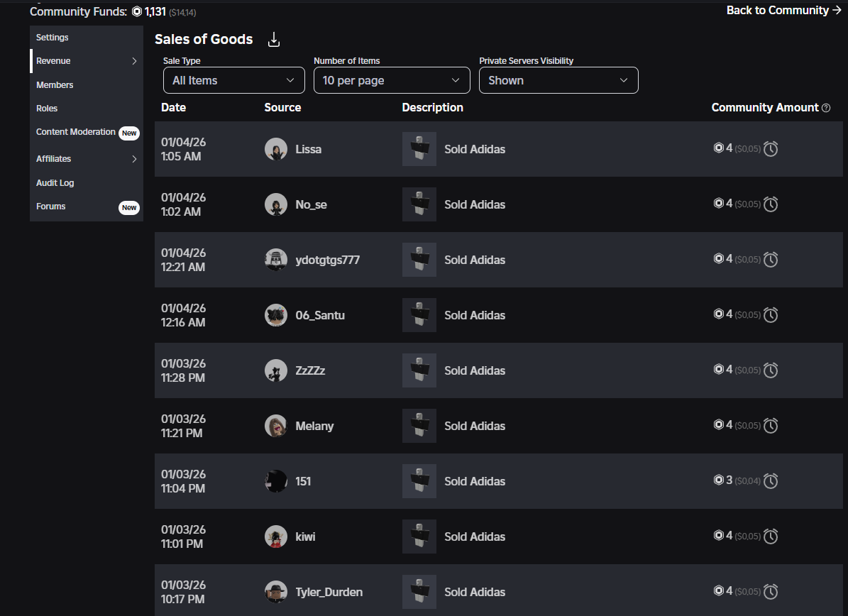848x616 pixels.
Task: Click the Back to Community link
Action: pos(783,10)
